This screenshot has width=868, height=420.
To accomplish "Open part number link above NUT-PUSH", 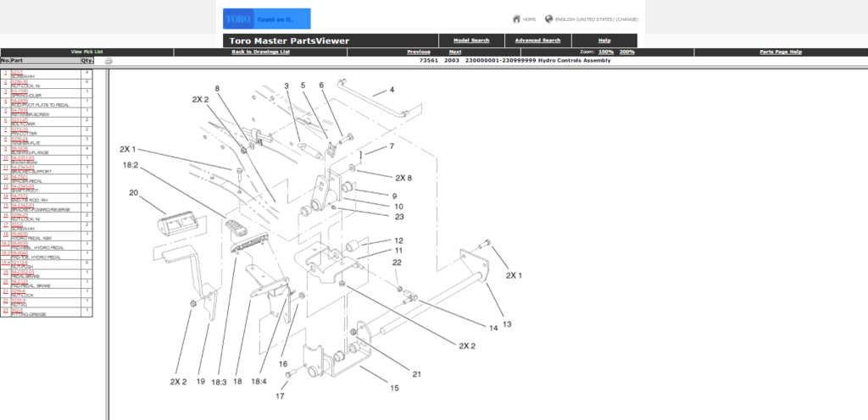I will [19, 262].
